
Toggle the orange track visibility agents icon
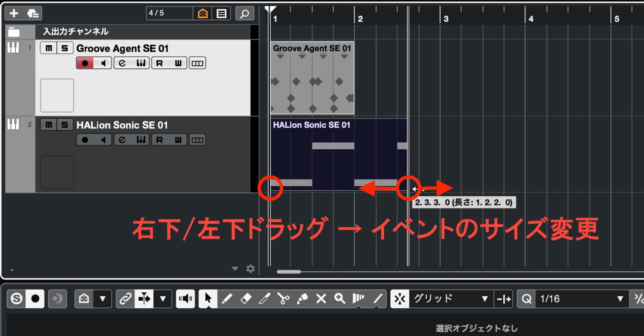point(203,13)
